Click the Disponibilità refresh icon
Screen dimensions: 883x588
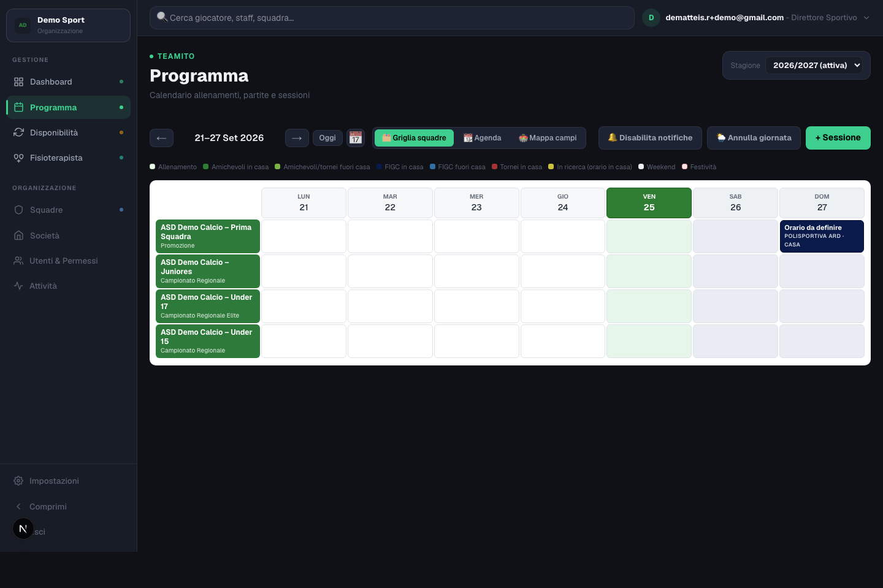pyautogui.click(x=18, y=132)
